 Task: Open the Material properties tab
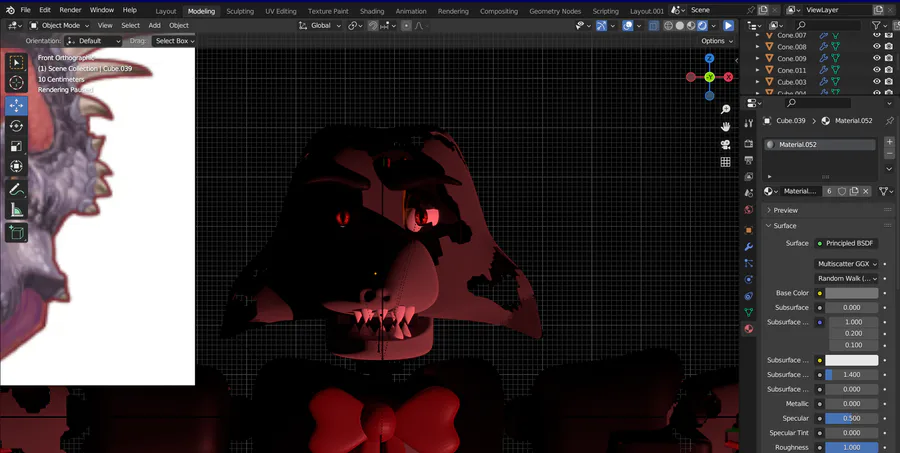click(x=748, y=329)
